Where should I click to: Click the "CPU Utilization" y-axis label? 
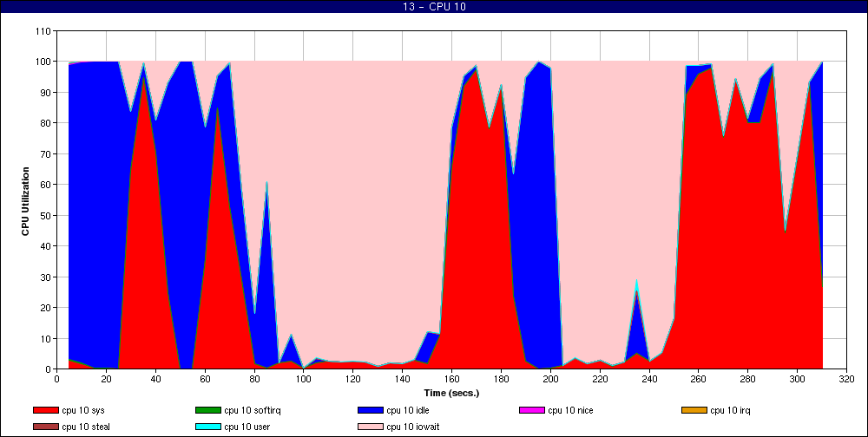coord(25,198)
